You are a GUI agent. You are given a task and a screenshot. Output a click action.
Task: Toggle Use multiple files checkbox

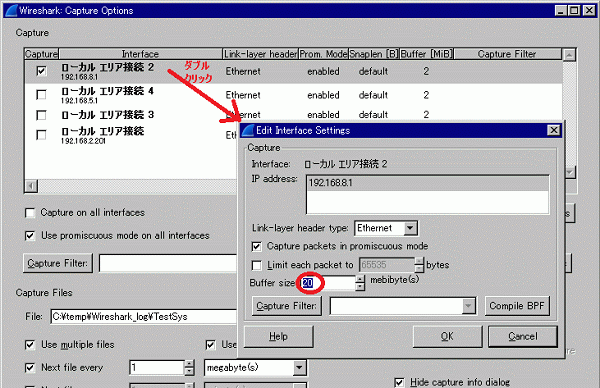click(x=30, y=345)
